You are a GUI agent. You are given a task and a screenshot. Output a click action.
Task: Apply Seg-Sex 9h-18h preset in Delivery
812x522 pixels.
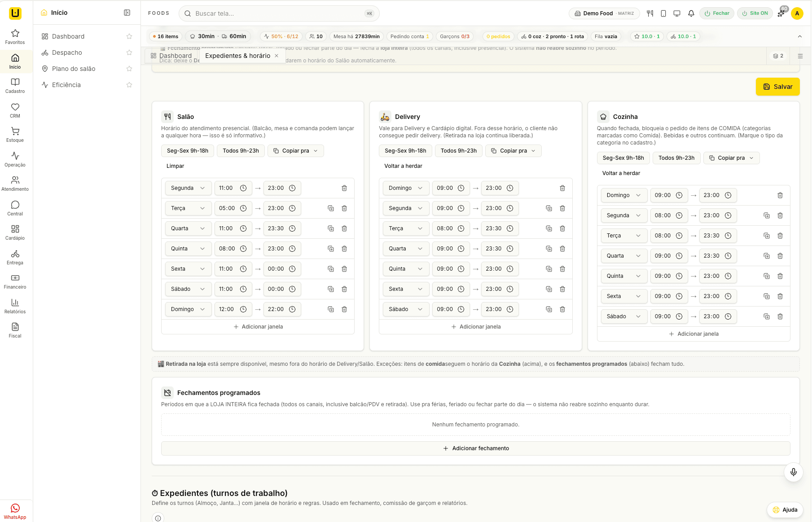click(x=405, y=151)
